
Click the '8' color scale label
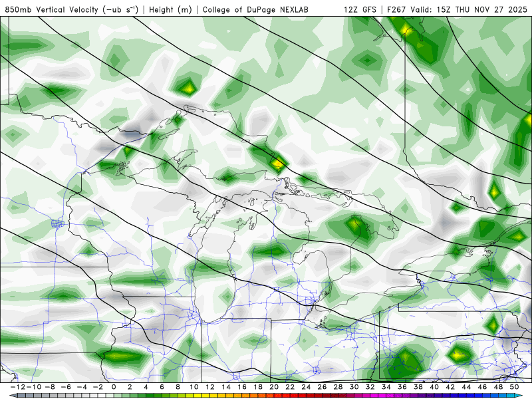click(x=178, y=387)
